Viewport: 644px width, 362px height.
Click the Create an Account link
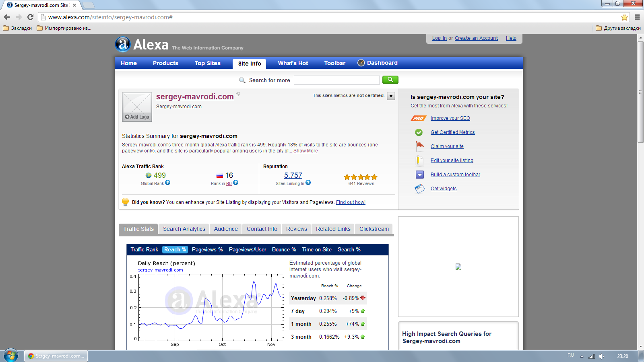(x=476, y=38)
